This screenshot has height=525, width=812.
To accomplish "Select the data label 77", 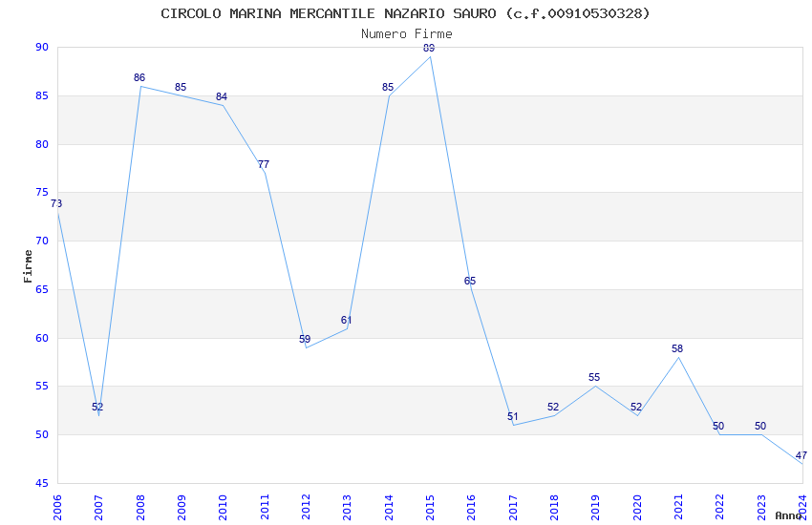I will (264, 164).
